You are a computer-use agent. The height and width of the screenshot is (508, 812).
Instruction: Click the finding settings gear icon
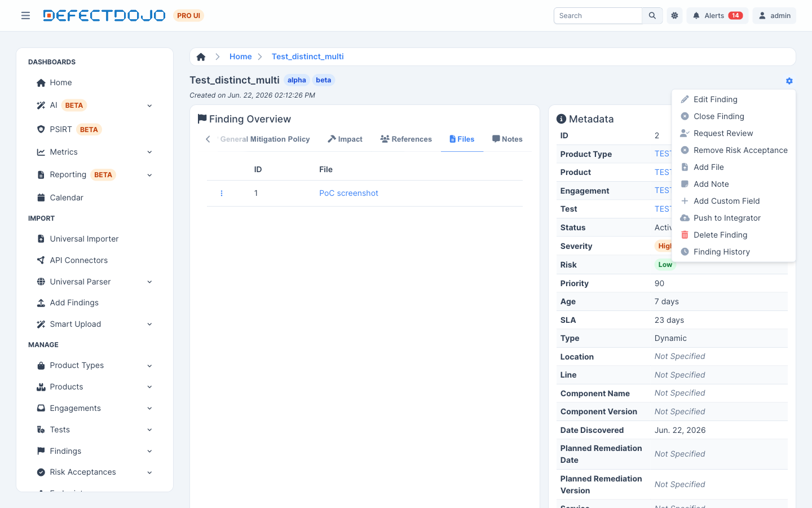789,81
